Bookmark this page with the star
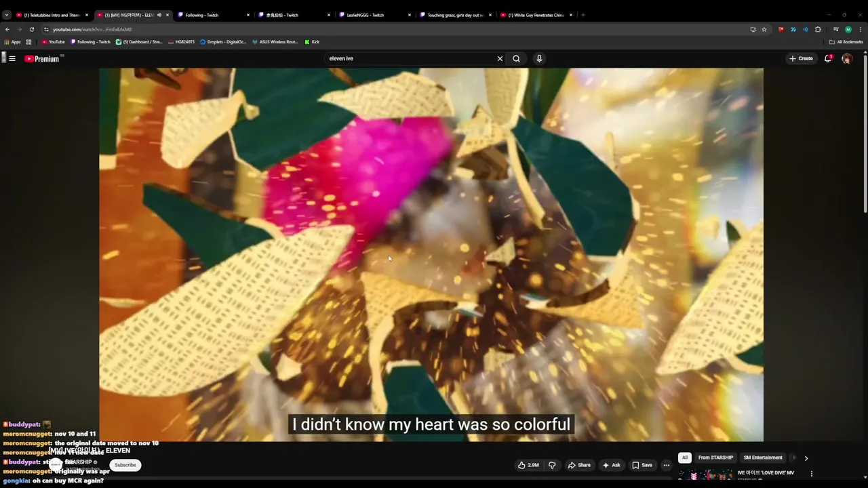 (764, 29)
